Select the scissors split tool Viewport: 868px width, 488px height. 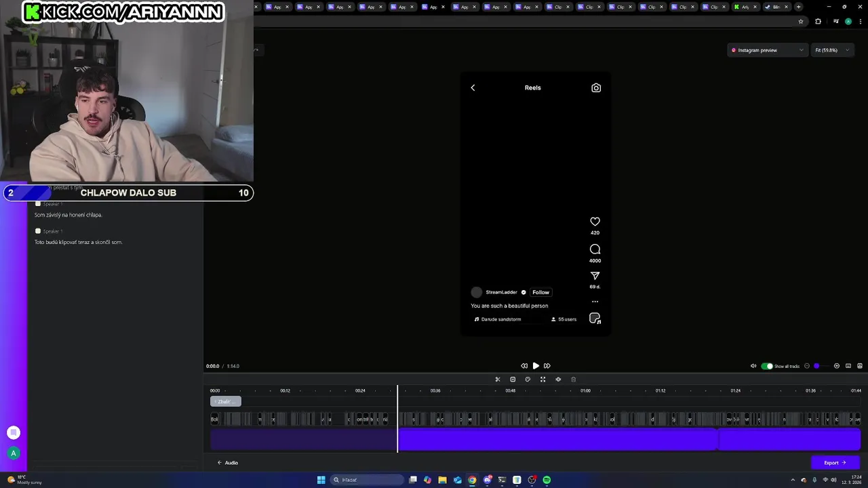tap(497, 380)
